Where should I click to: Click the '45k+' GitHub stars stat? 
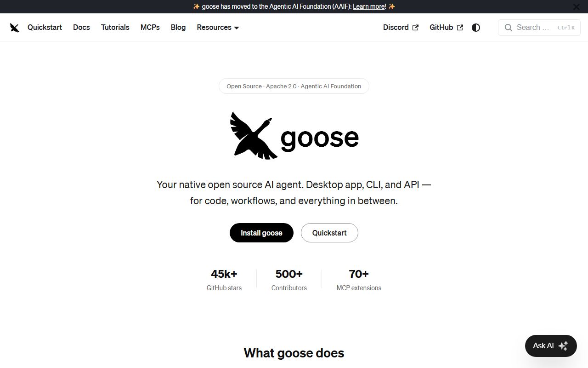click(x=224, y=280)
